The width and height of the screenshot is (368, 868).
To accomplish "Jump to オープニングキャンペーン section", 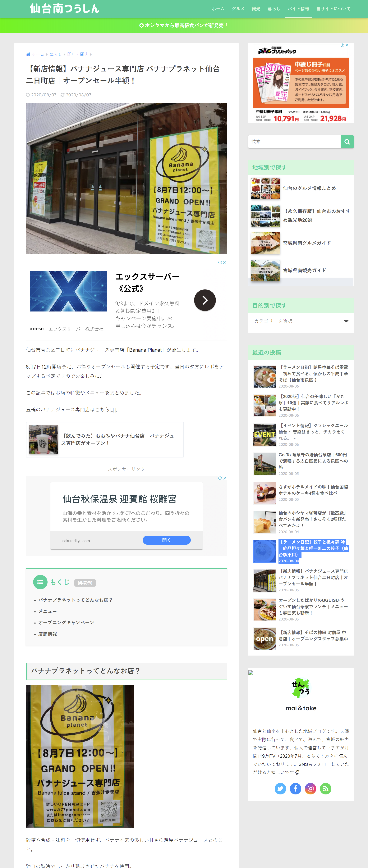I will (66, 622).
